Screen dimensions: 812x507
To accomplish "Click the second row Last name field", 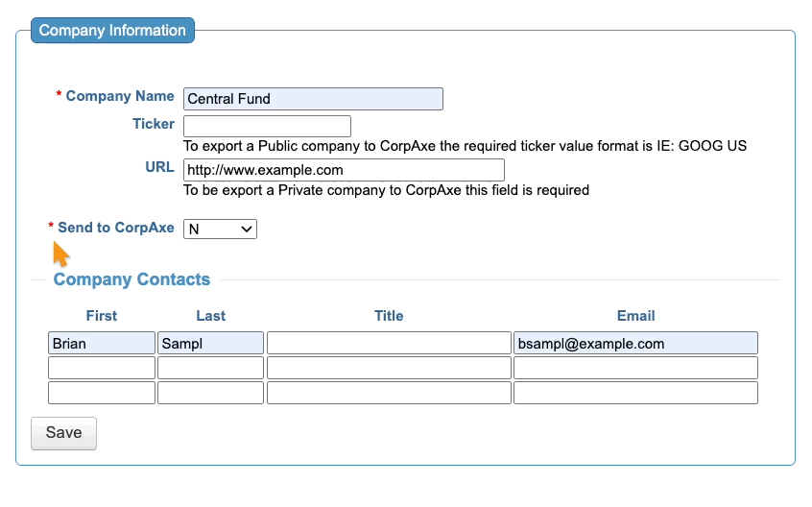I will pyautogui.click(x=210, y=368).
